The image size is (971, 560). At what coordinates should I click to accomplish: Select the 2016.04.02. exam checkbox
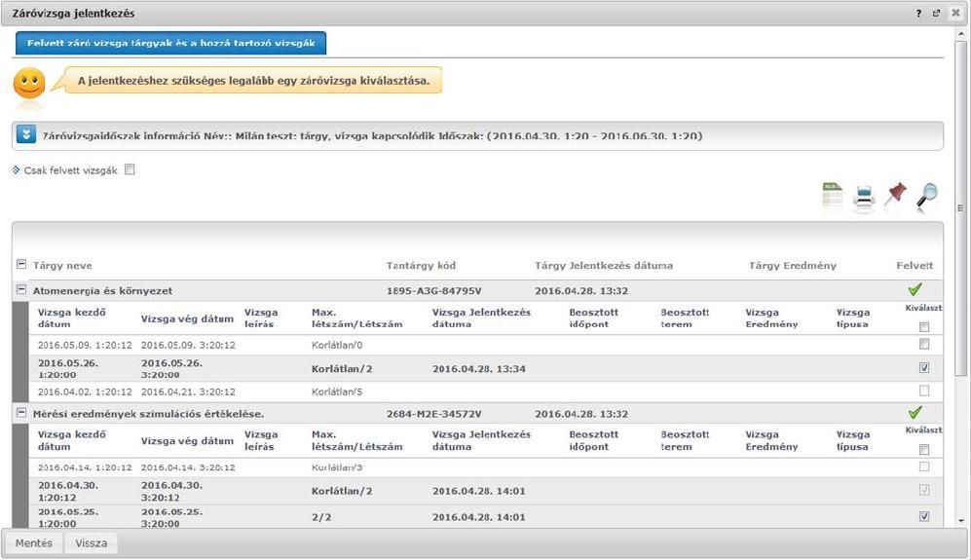point(924,391)
